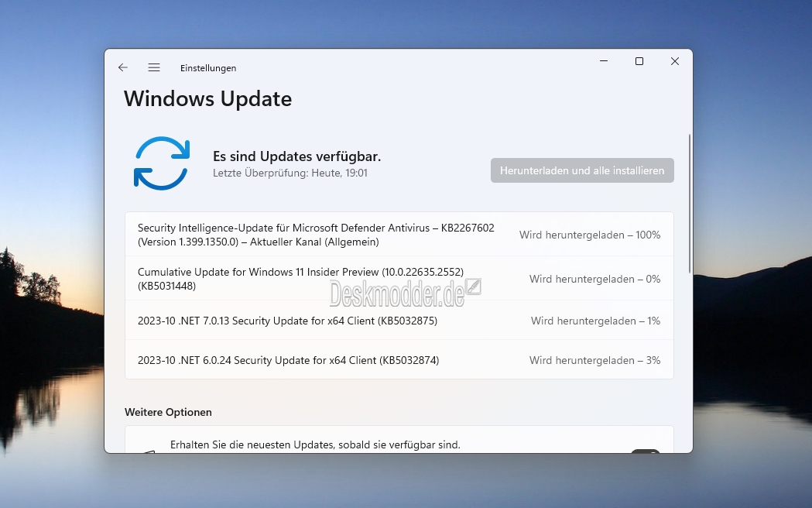The width and height of the screenshot is (812, 508).
Task: Click 'Wird heruntergeladen – 1%' status
Action: pyautogui.click(x=595, y=321)
